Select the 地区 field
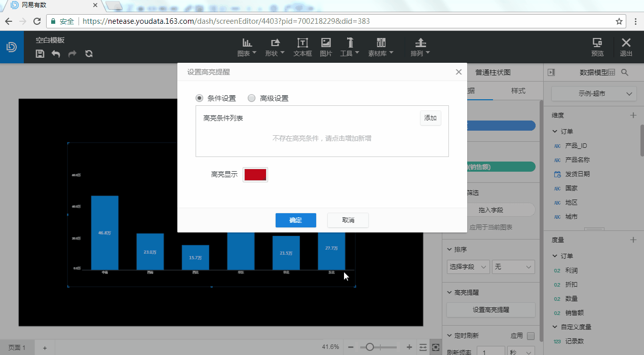 [x=572, y=202]
